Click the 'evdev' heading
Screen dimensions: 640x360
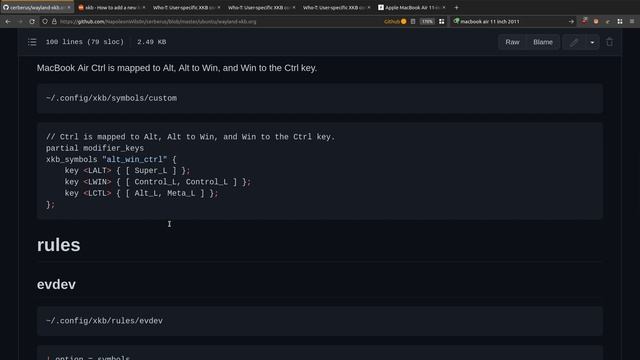pos(56,284)
